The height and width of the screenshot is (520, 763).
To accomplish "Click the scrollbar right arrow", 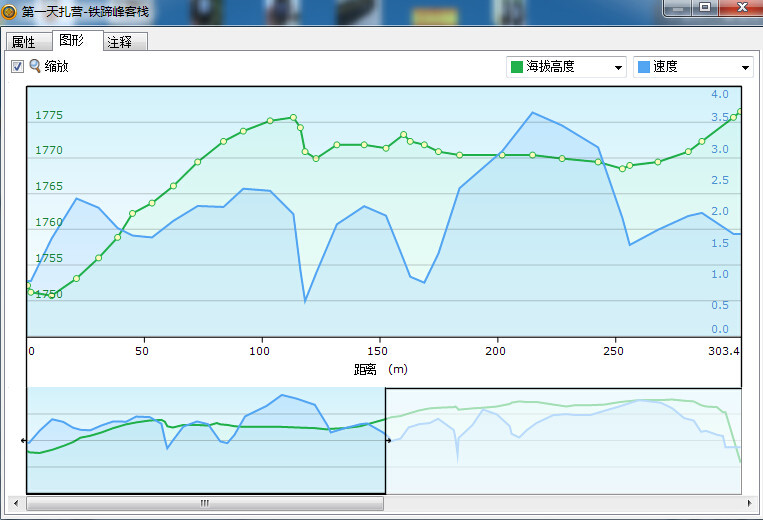I will coord(749,503).
